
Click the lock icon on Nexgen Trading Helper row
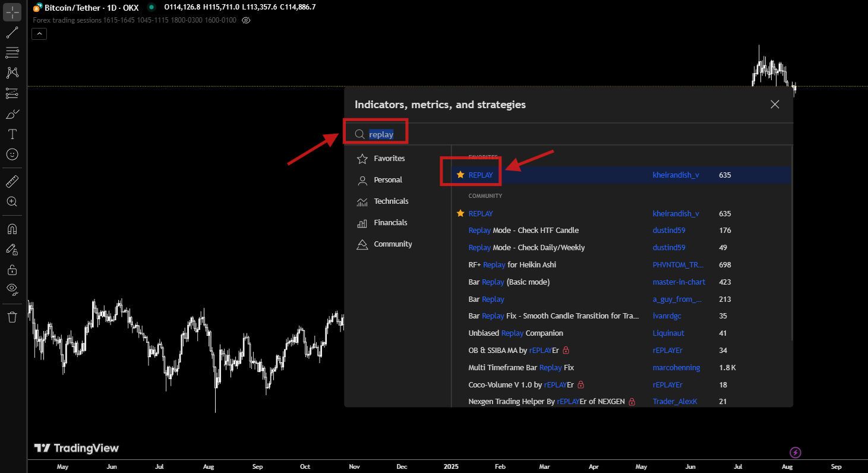[x=632, y=402]
